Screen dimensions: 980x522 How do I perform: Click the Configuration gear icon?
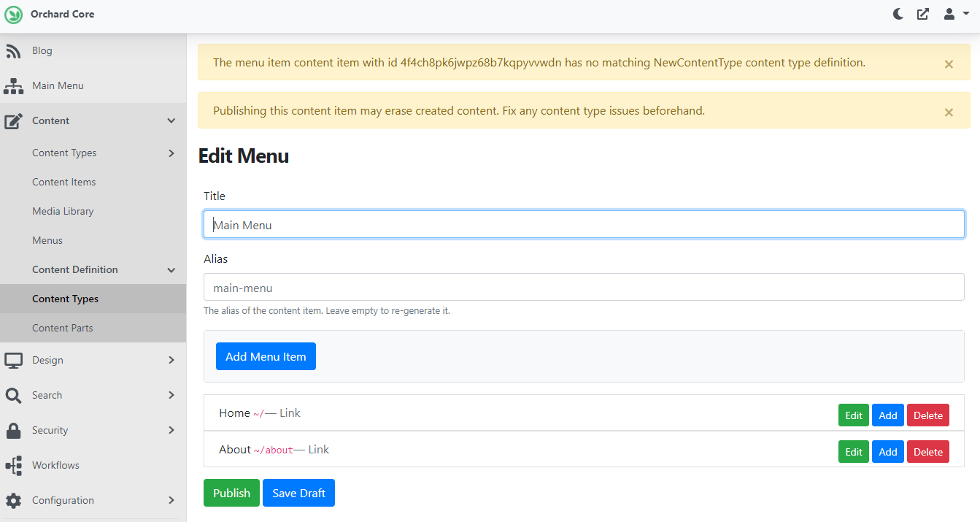coord(13,501)
